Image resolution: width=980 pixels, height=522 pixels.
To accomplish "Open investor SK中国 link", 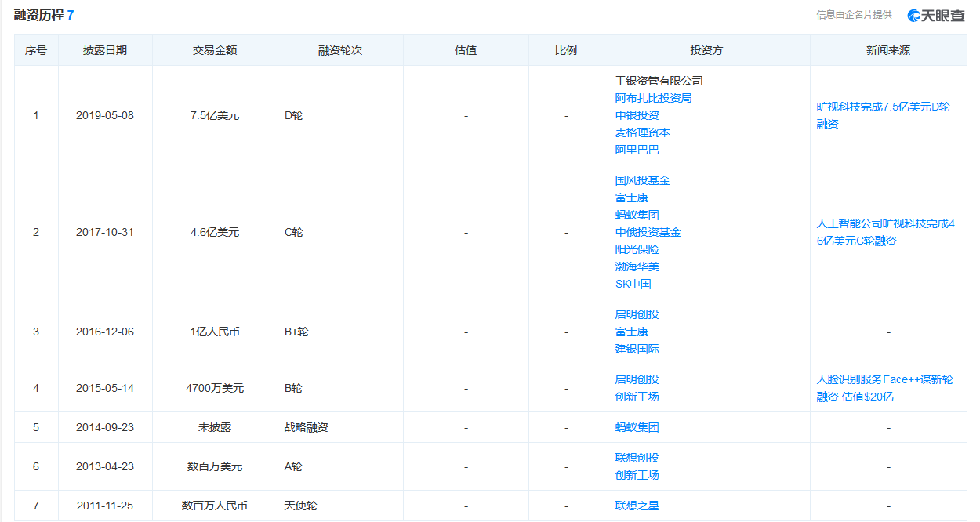I will (633, 284).
